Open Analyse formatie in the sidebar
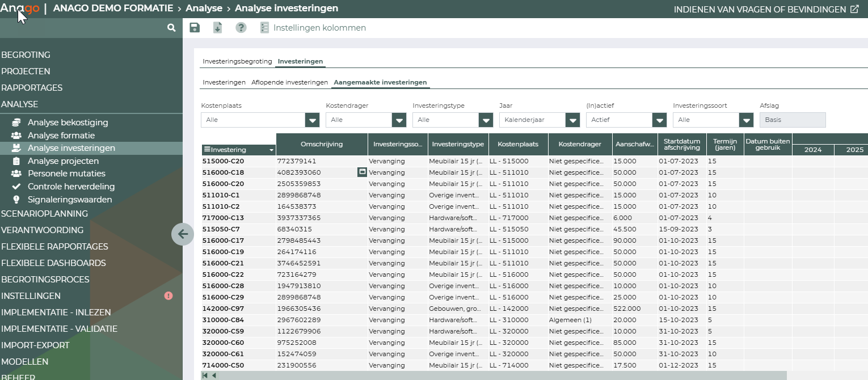This screenshot has width=868, height=380. [x=61, y=136]
